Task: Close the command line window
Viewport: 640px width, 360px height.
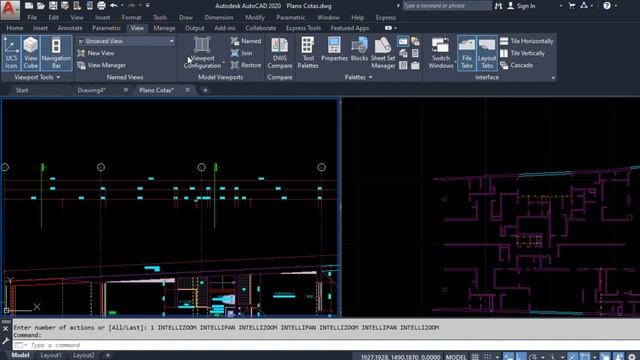Action: (5, 329)
